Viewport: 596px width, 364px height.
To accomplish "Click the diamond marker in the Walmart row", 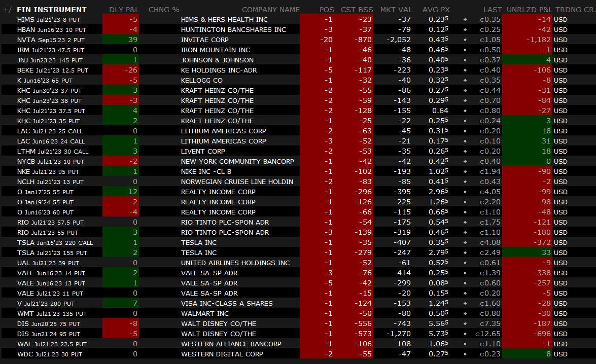I will [465, 314].
